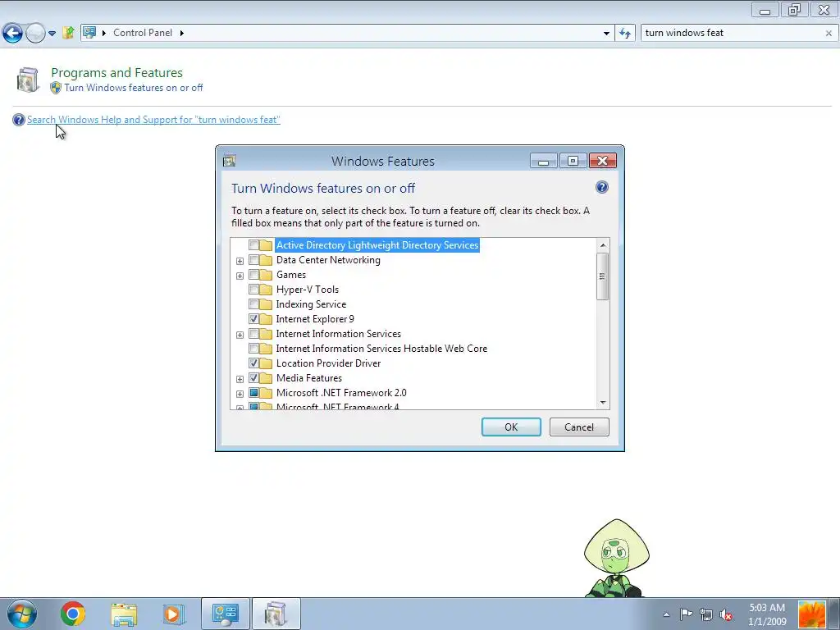The image size is (840, 630).
Task: Launch Google Chrome from the taskbar
Action: [x=73, y=614]
